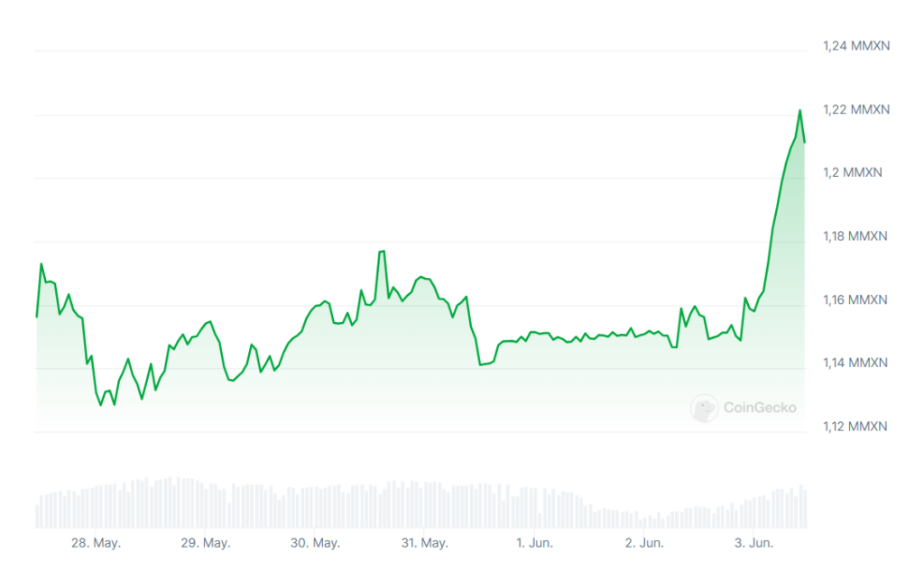
Task: Select the 31. May. date label
Action: coord(425,543)
